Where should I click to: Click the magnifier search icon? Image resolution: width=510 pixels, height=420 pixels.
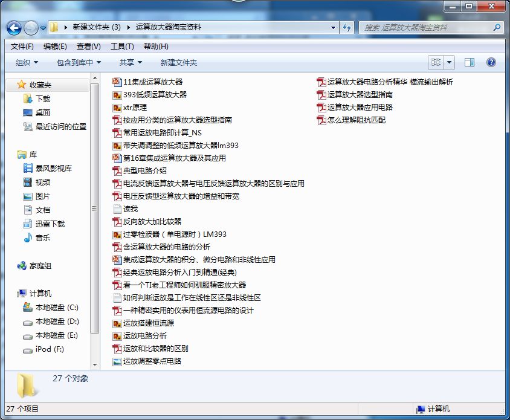(497, 28)
